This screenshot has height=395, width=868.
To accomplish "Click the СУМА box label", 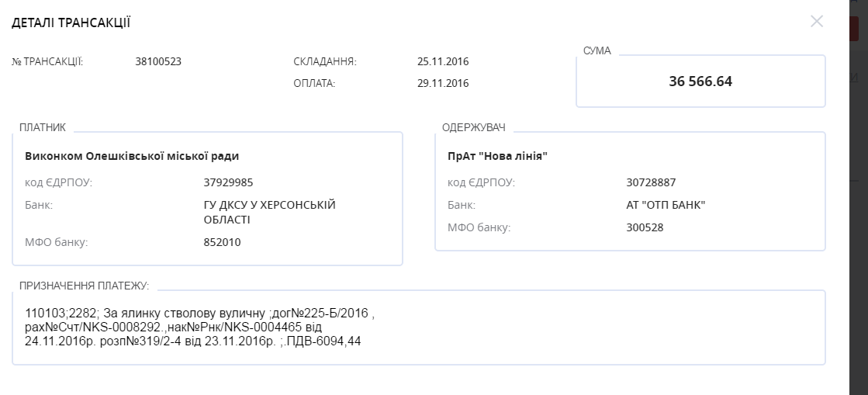I will tap(597, 51).
